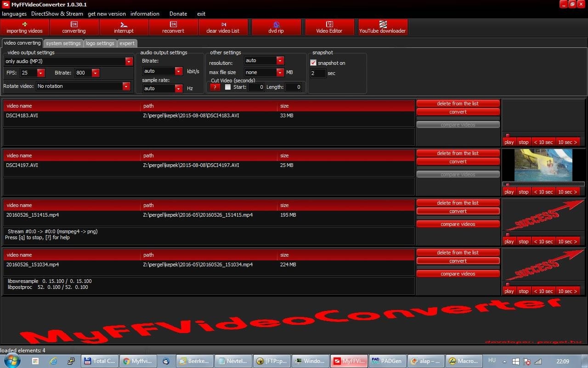The width and height of the screenshot is (588, 368).
Task: Open the max file size dropdown
Action: (280, 72)
